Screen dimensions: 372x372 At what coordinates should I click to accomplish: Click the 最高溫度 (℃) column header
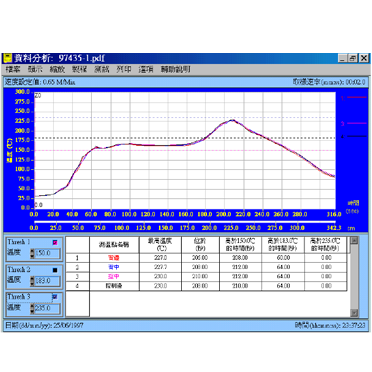160,245
